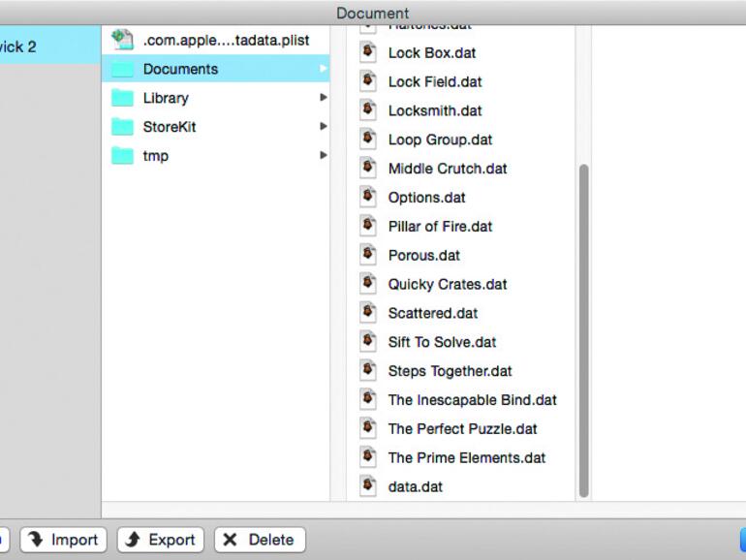Image resolution: width=746 pixels, height=560 pixels.
Task: Select the data.dat file name
Action: tap(416, 486)
